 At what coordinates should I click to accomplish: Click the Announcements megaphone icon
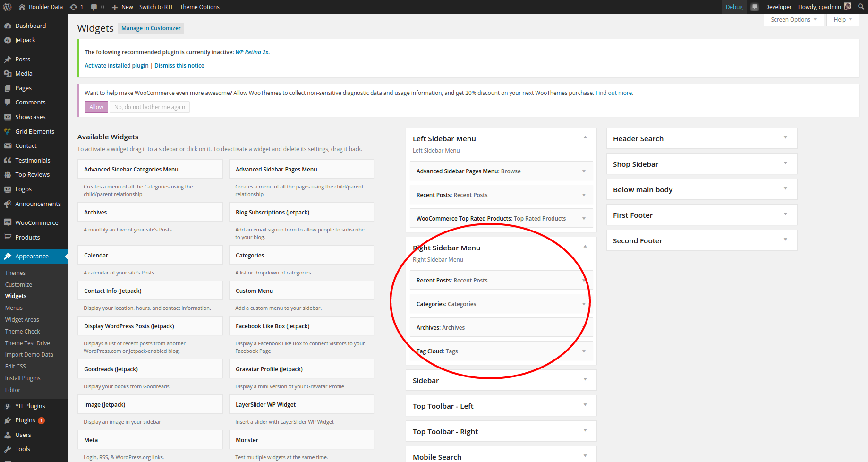[x=8, y=204]
